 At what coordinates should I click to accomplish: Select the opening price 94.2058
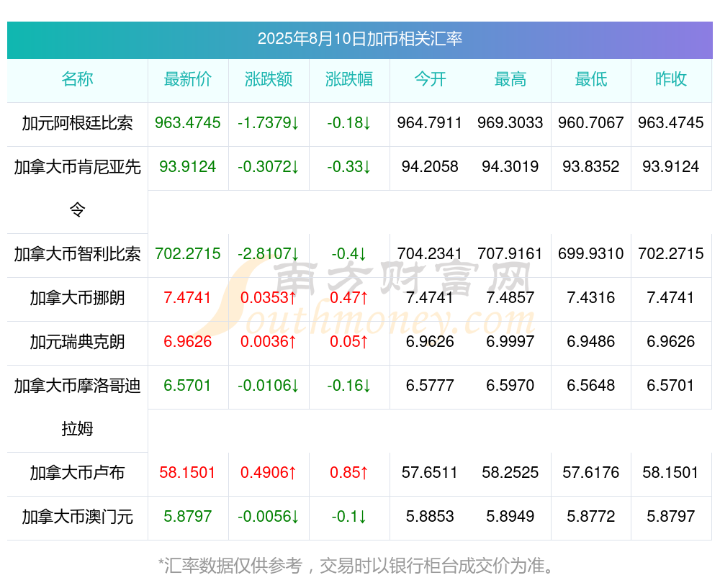pyautogui.click(x=430, y=167)
